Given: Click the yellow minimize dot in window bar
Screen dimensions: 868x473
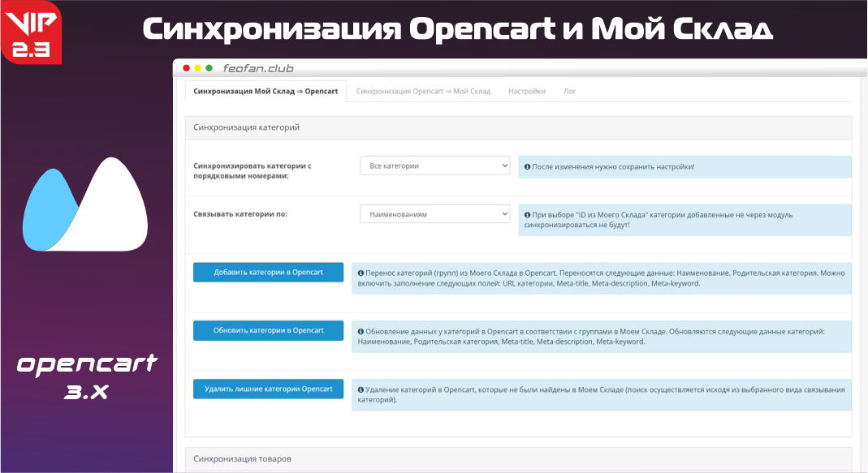Looking at the screenshot, I should (198, 68).
